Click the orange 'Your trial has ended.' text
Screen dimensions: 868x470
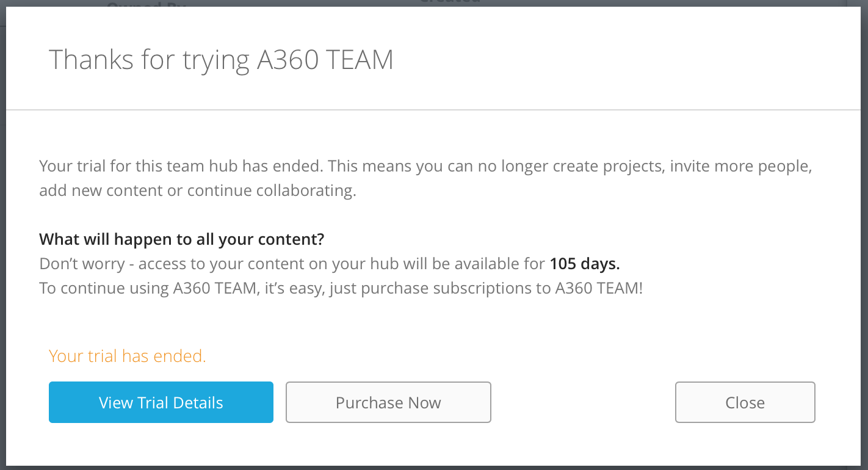[127, 356]
